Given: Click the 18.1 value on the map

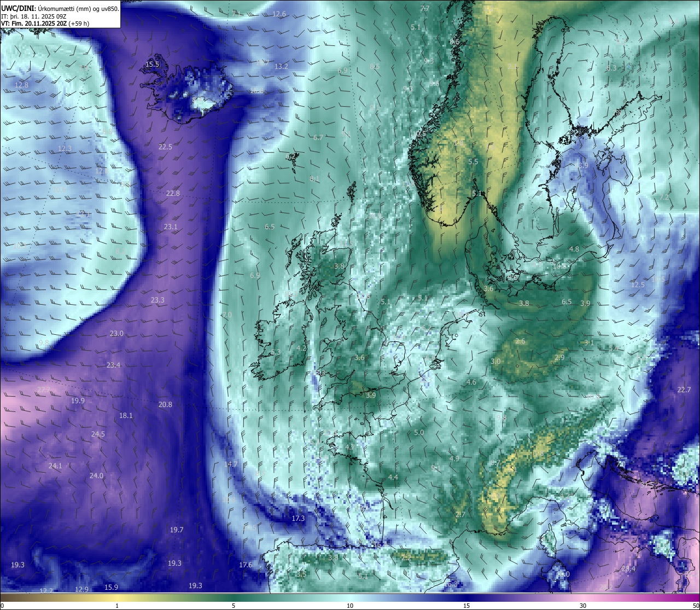Looking at the screenshot, I should [x=126, y=415].
